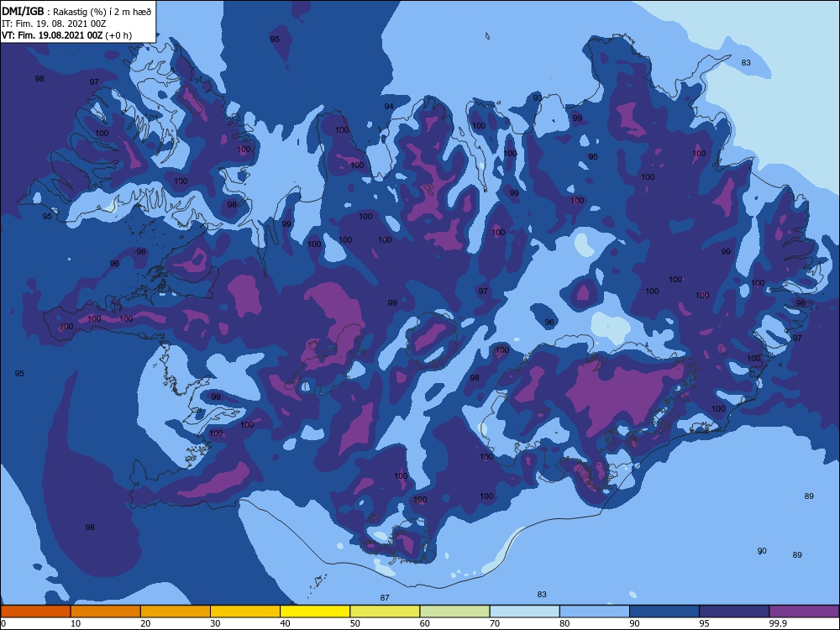Click the "80" legend scale label

coord(564,623)
